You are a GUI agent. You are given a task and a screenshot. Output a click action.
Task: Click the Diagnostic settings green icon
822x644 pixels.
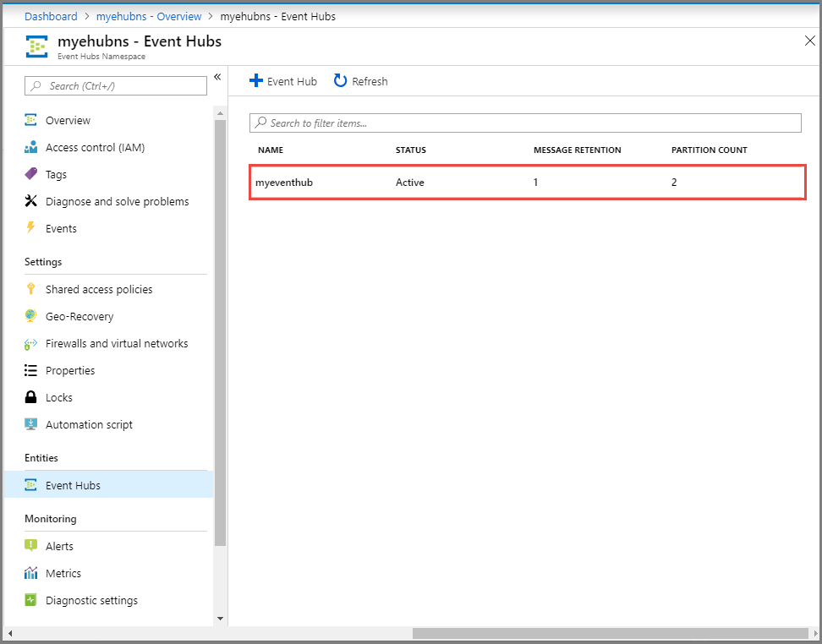pyautogui.click(x=31, y=600)
